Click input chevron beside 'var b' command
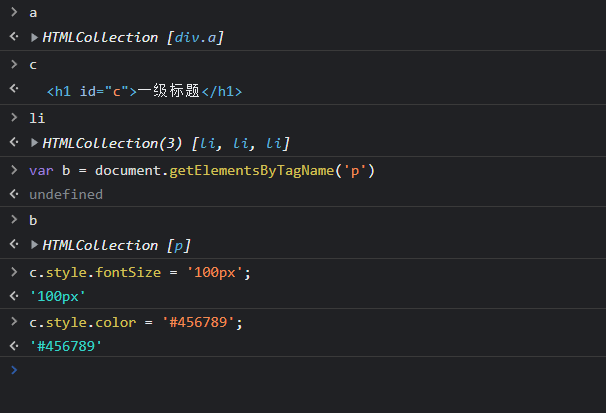 [13, 170]
